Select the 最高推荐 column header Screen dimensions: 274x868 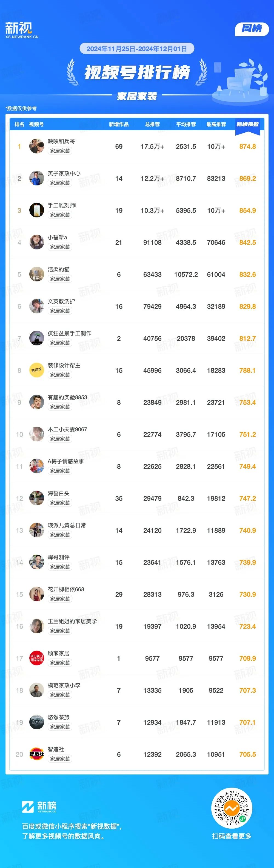coord(216,124)
